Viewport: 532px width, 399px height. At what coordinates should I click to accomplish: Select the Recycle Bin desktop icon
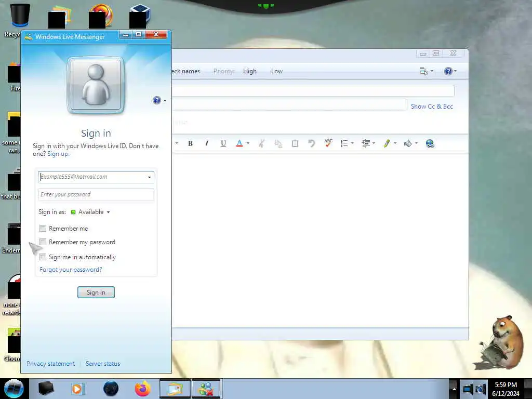tap(20, 20)
